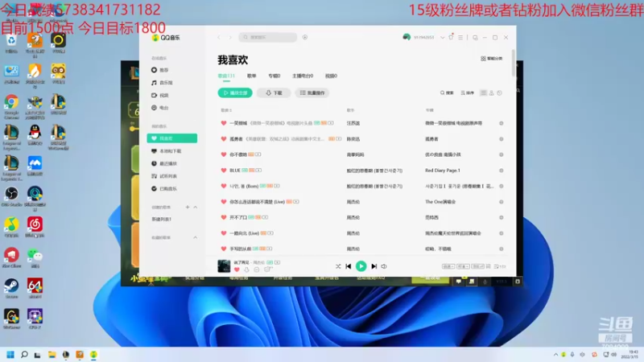Toggle shuffle play mode
Screen dimensions: 644x362
(x=338, y=266)
